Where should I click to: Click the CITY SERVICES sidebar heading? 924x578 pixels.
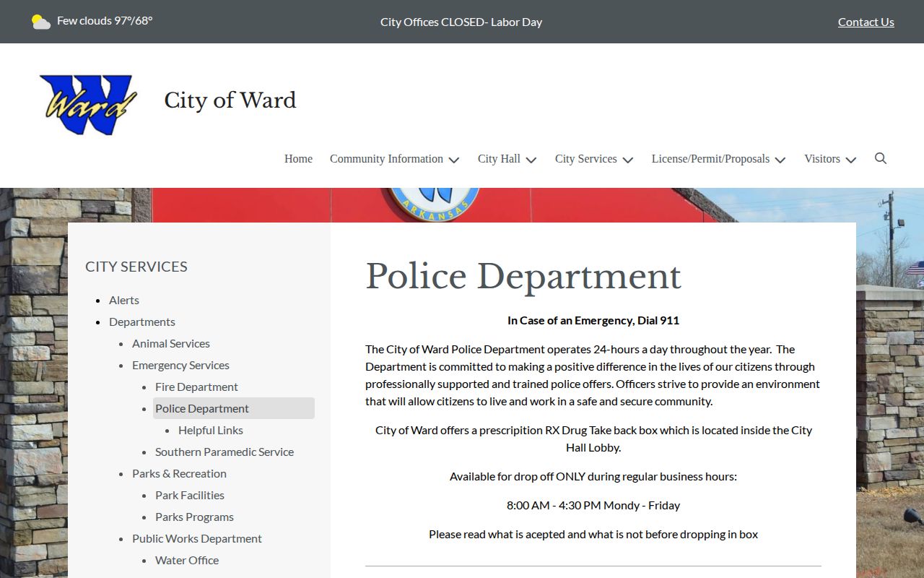pyautogui.click(x=136, y=267)
